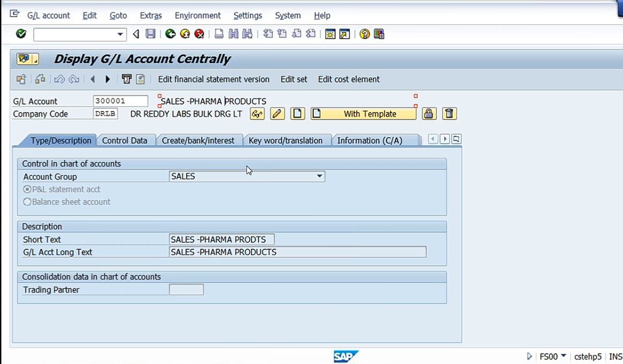
Task: Click the Edit set button
Action: click(294, 79)
